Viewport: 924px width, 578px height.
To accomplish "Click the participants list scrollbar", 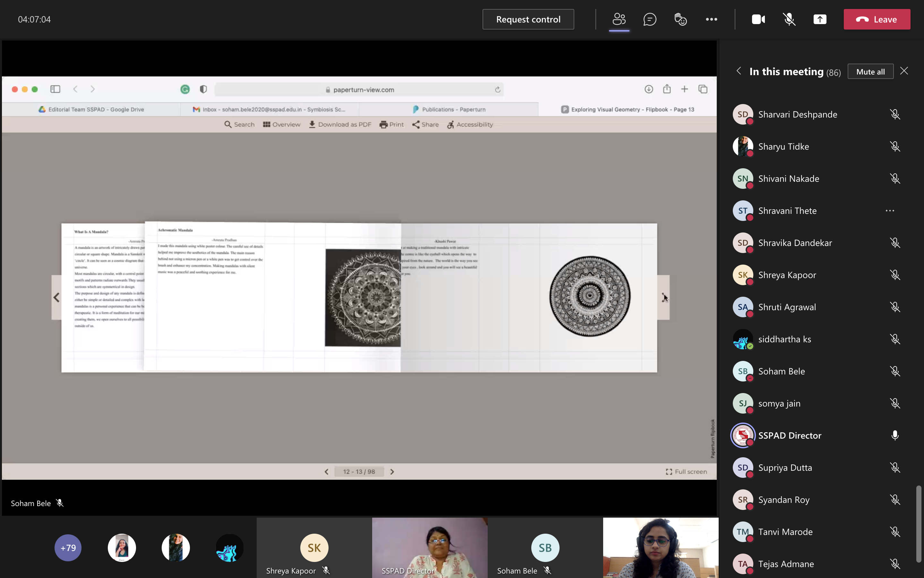I will coord(918,524).
